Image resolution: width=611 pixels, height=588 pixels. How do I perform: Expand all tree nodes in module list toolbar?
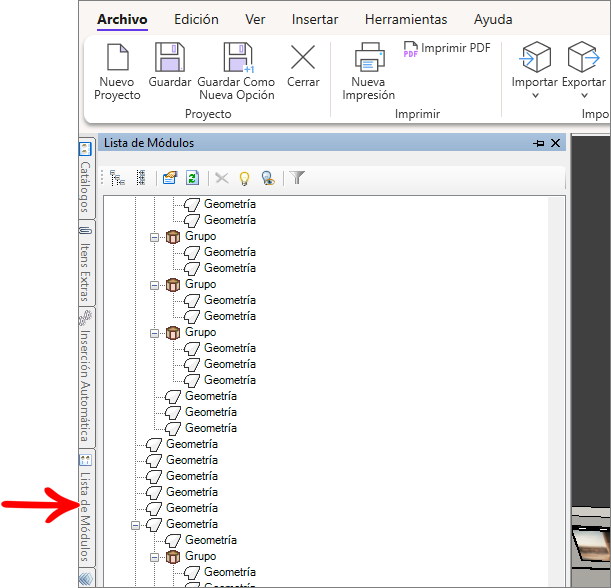(x=141, y=178)
